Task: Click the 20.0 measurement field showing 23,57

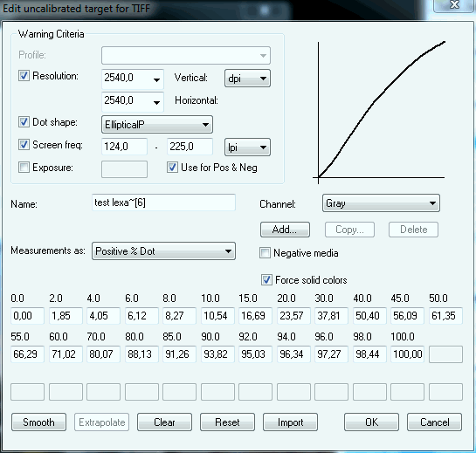Action: pos(293,316)
